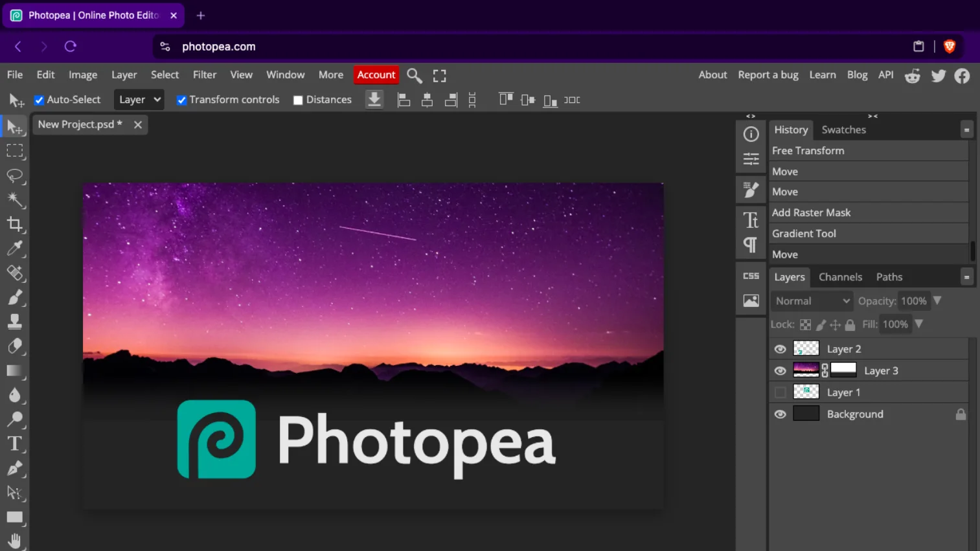Viewport: 980px width, 551px height.
Task: Open the Normal blend mode dropdown
Action: click(x=812, y=301)
